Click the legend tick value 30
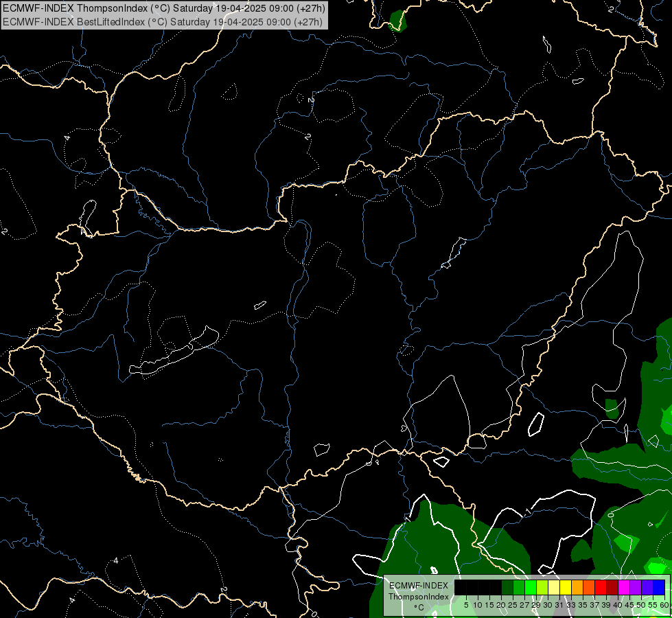672x618 pixels. (548, 605)
